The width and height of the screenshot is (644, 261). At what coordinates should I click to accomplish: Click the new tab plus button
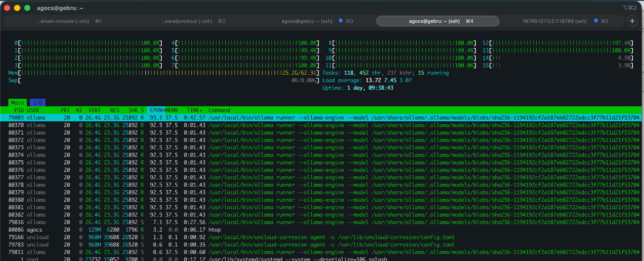632,21
